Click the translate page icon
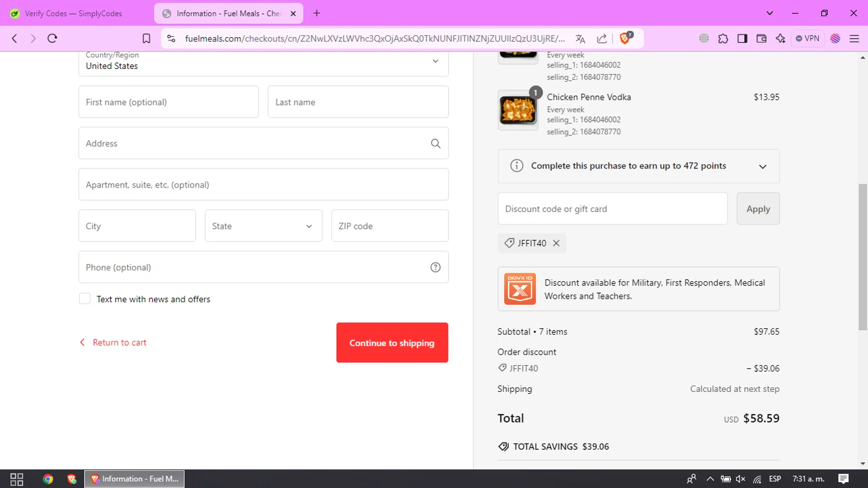 [580, 39]
